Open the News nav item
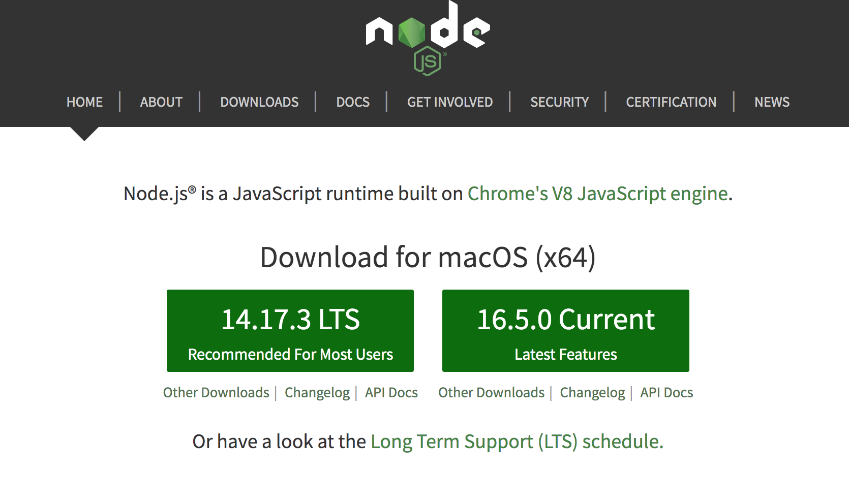 (772, 102)
